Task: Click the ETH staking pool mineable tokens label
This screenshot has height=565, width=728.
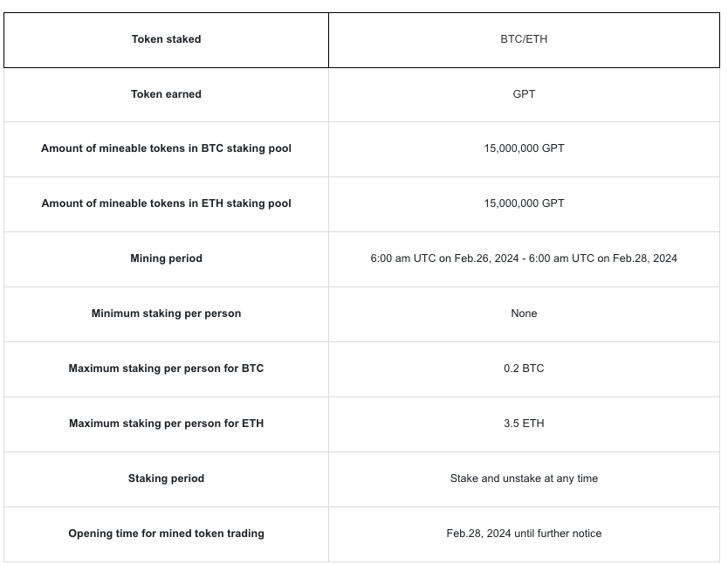Action: (166, 203)
